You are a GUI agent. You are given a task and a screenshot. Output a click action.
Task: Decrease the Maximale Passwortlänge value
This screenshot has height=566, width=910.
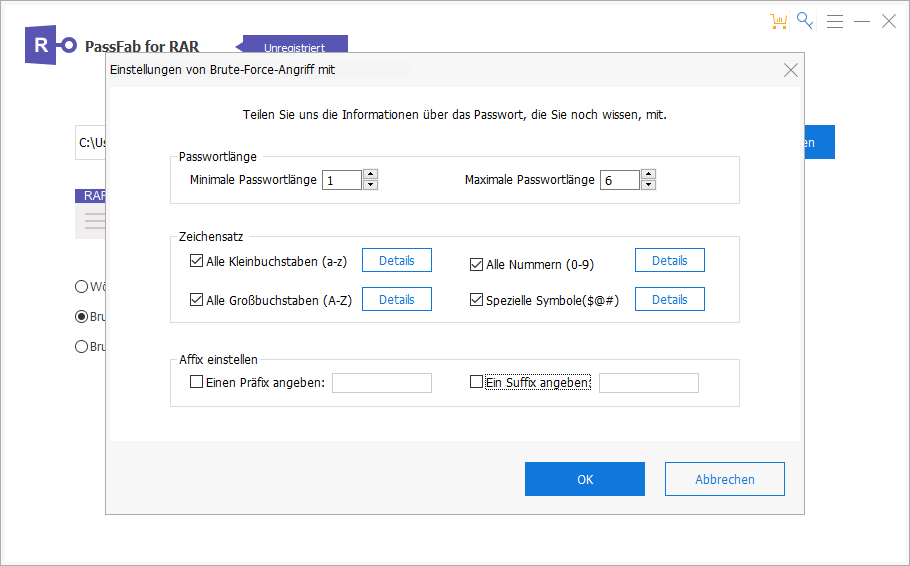pyautogui.click(x=648, y=185)
